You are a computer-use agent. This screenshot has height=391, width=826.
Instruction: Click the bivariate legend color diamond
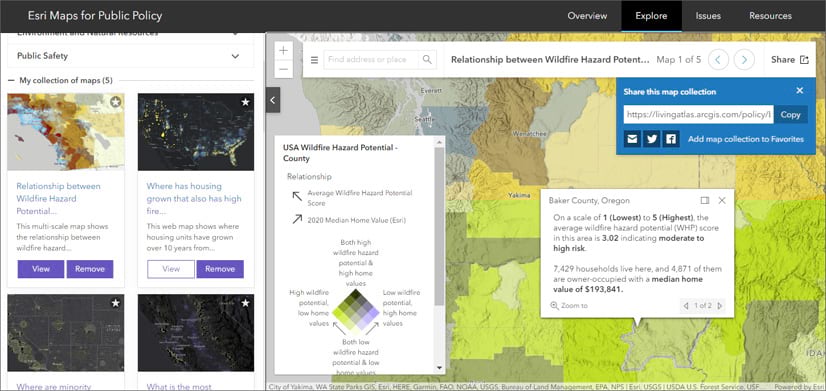356,312
